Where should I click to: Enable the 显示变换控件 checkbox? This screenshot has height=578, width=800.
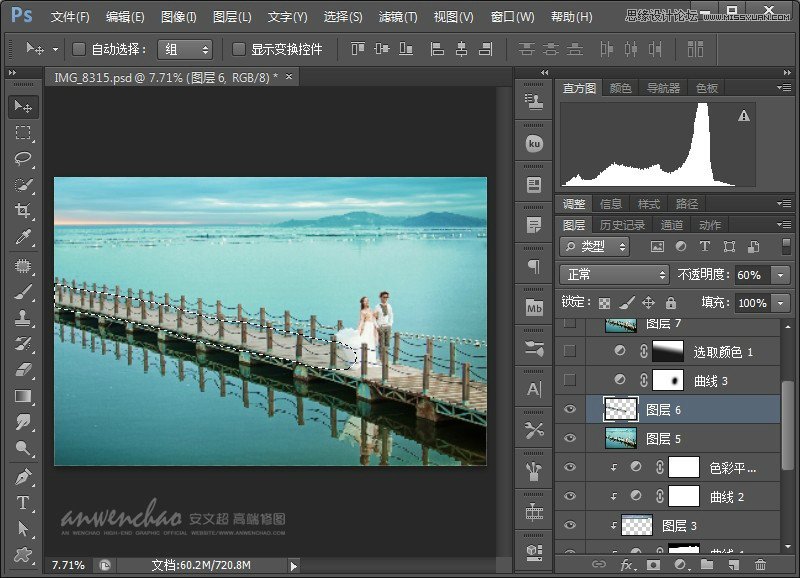point(238,49)
